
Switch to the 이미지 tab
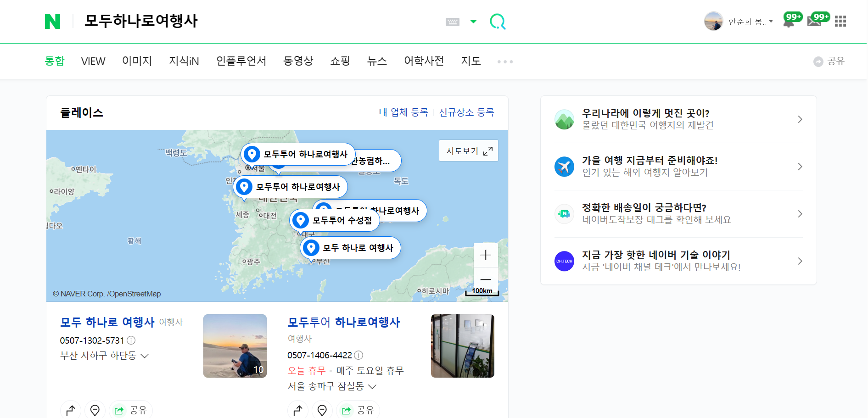pyautogui.click(x=137, y=61)
